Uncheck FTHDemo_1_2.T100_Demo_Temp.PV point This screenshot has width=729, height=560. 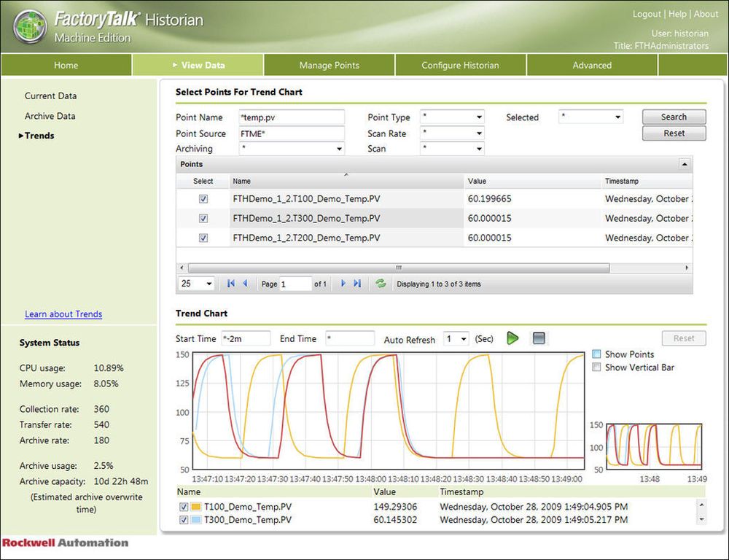203,199
